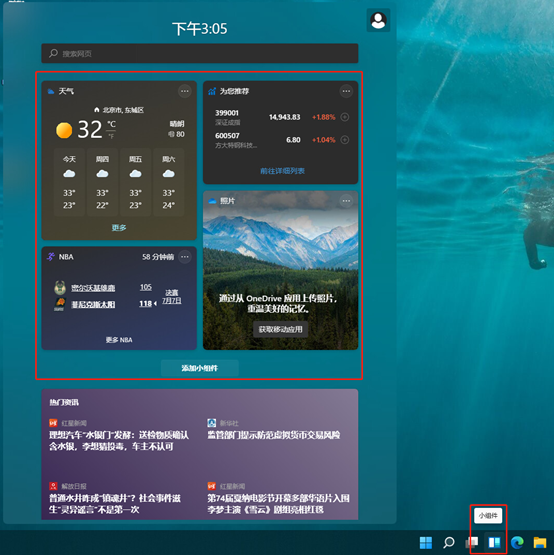Switch the temperature unit to °F

[111, 136]
